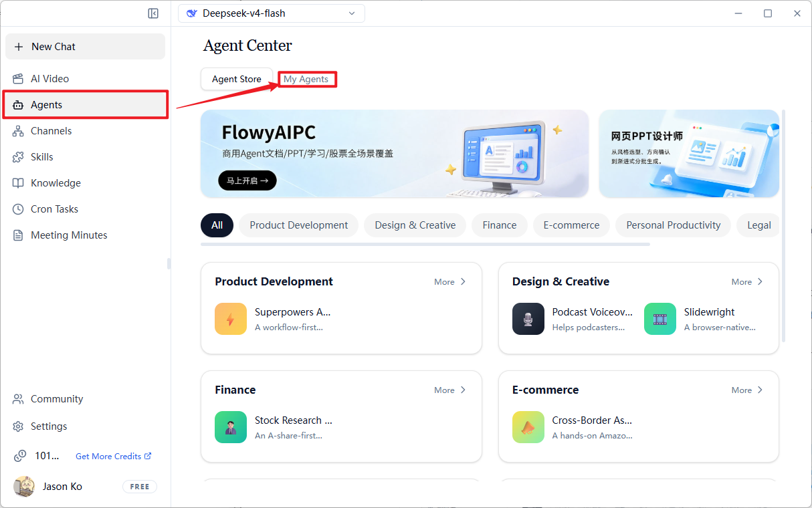
Task: Click the category chips horizontal scrollbar
Action: point(425,245)
